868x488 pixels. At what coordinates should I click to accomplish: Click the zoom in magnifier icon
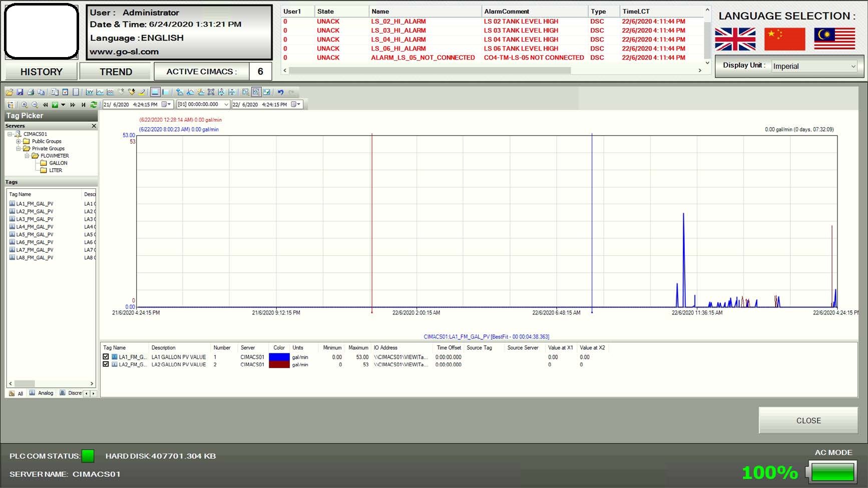coord(24,105)
